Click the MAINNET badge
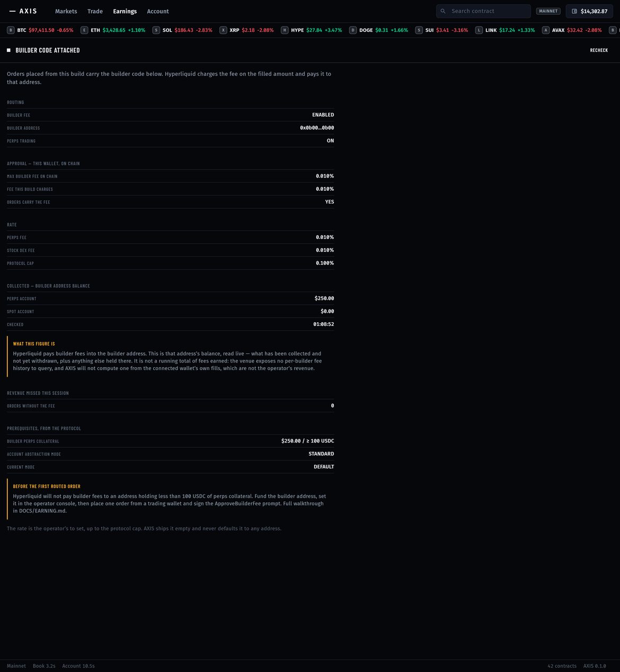The width and height of the screenshot is (620, 672). coord(548,11)
